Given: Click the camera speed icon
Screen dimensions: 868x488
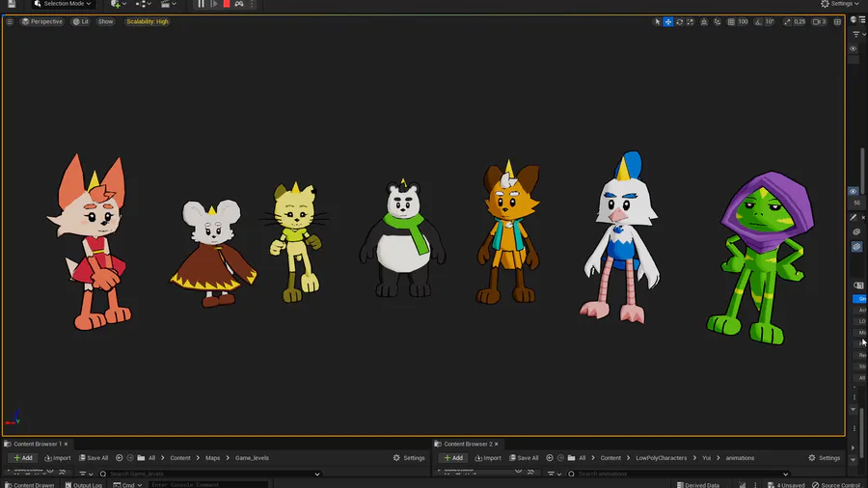Looking at the screenshot, I should pos(817,21).
